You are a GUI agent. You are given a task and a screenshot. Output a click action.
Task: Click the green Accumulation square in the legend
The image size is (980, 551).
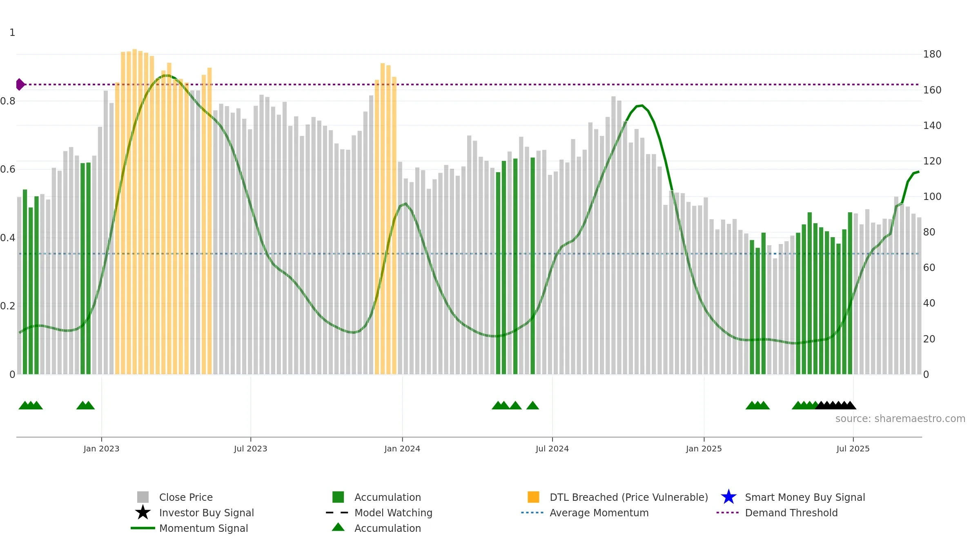338,497
